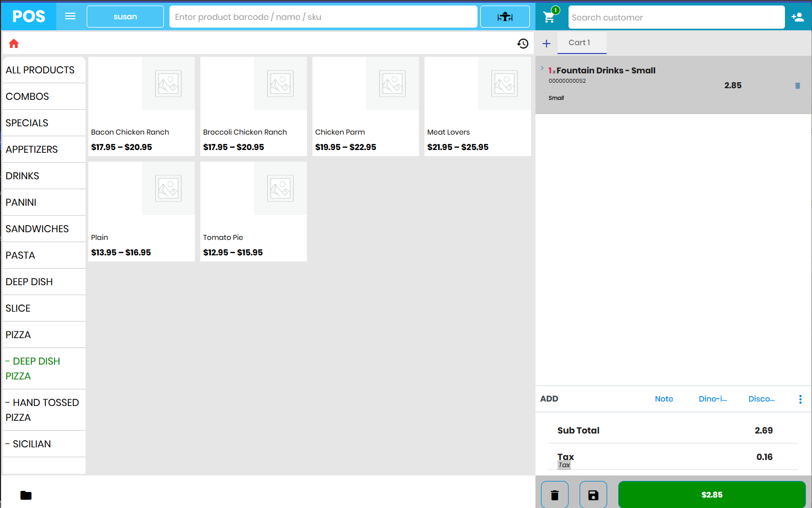
Task: Click the black folder icon
Action: pyautogui.click(x=26, y=495)
